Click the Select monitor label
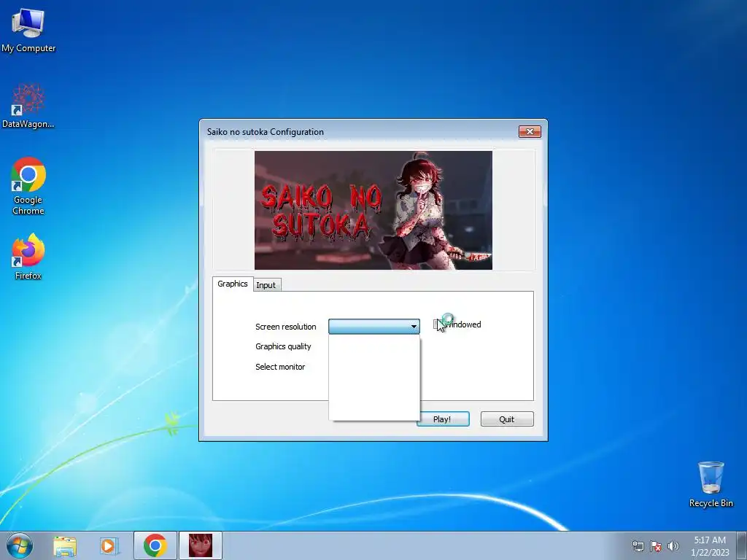The image size is (747, 560). (x=280, y=367)
